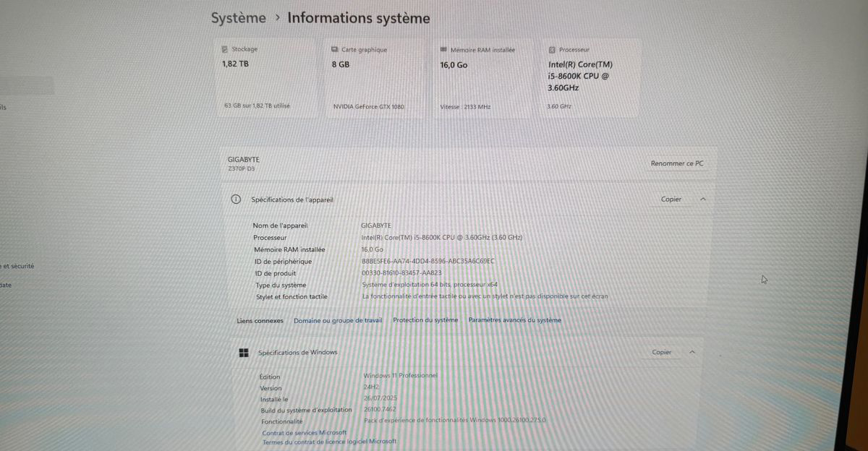Copy Windows specifications with Copier button
Viewport: 868px width, 451px height.
662,352
